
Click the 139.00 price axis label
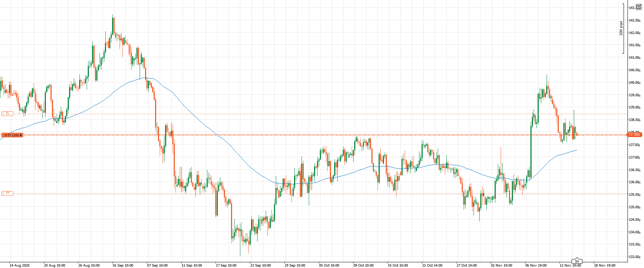[635, 107]
